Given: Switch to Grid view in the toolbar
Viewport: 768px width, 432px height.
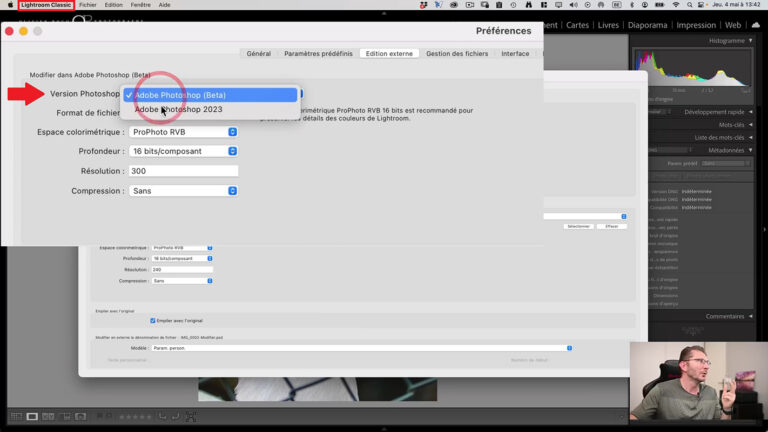Looking at the screenshot, I should [x=16, y=417].
